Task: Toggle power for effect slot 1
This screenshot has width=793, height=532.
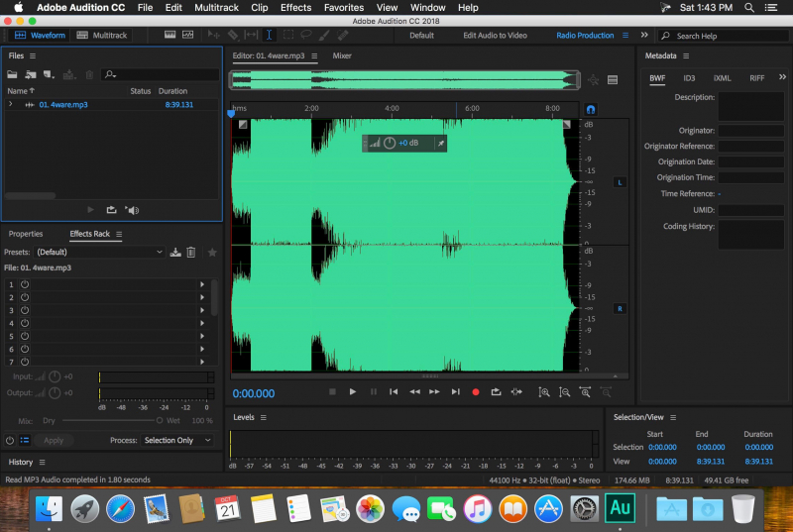Action: pos(25,284)
